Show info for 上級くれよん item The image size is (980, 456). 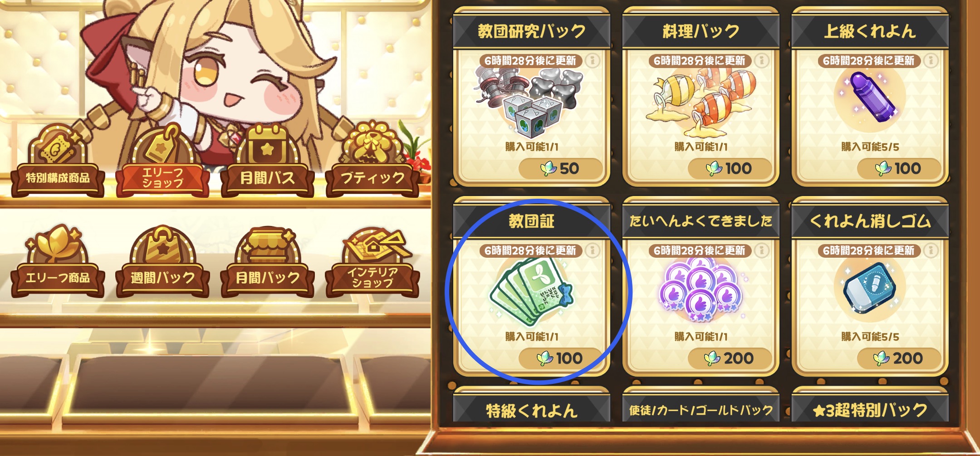pos(931,60)
